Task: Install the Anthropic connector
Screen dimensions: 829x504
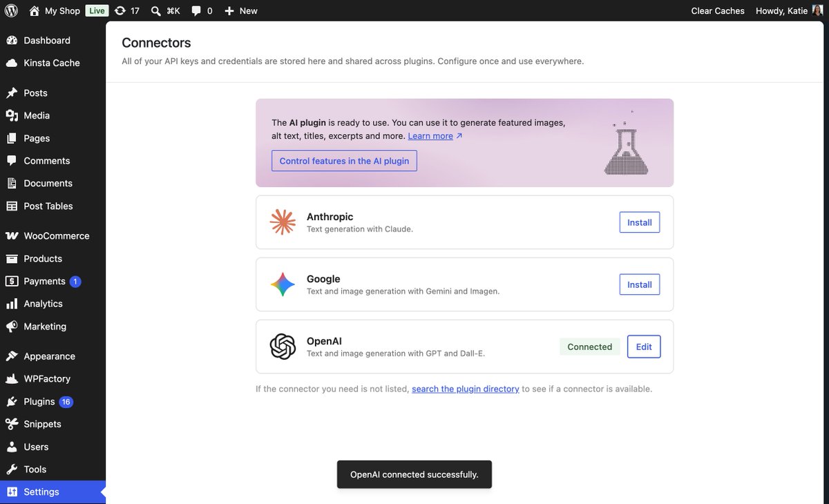Action: [640, 222]
